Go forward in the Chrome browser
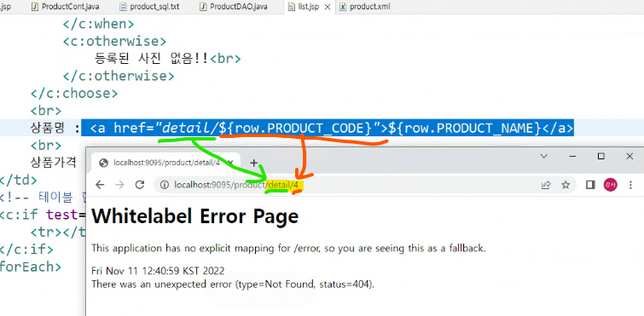 click(x=119, y=185)
